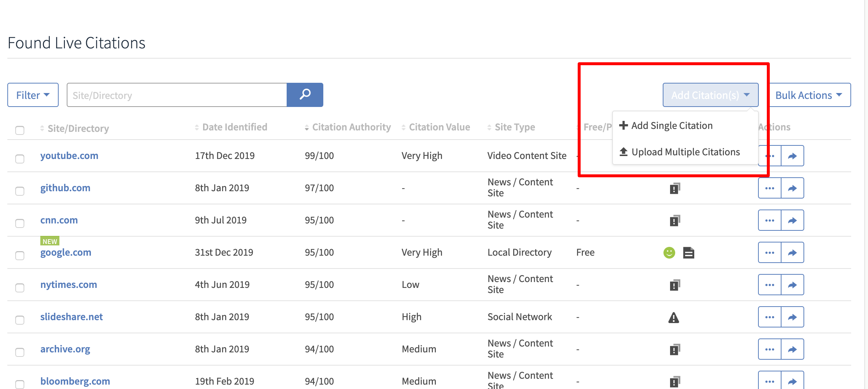
Task: Check the checkbox beside archive.org
Action: tap(20, 352)
